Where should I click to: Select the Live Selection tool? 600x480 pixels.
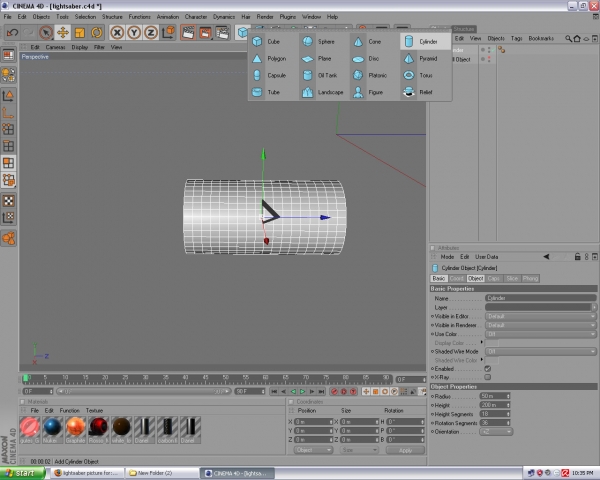click(46, 33)
